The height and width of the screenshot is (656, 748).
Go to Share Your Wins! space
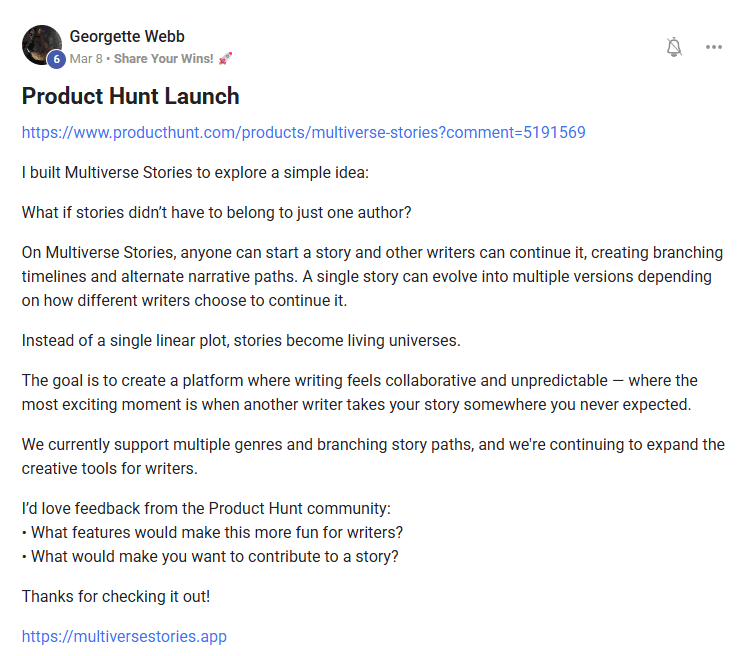(163, 59)
